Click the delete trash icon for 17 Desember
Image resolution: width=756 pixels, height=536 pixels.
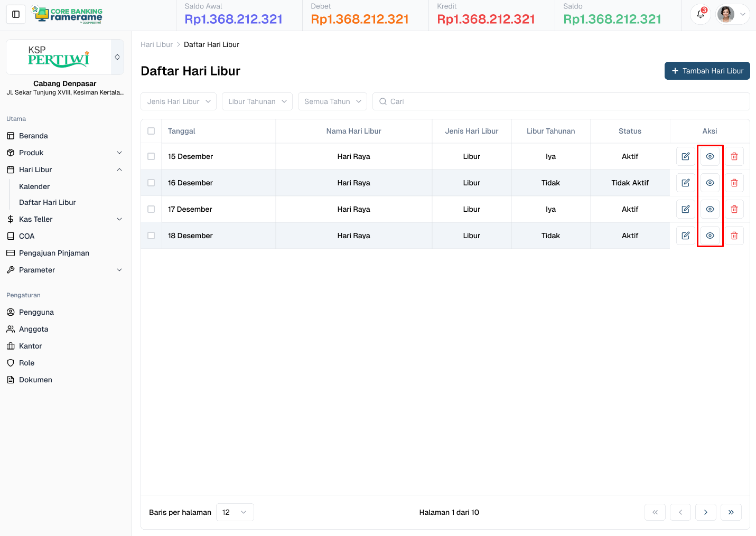pos(734,209)
